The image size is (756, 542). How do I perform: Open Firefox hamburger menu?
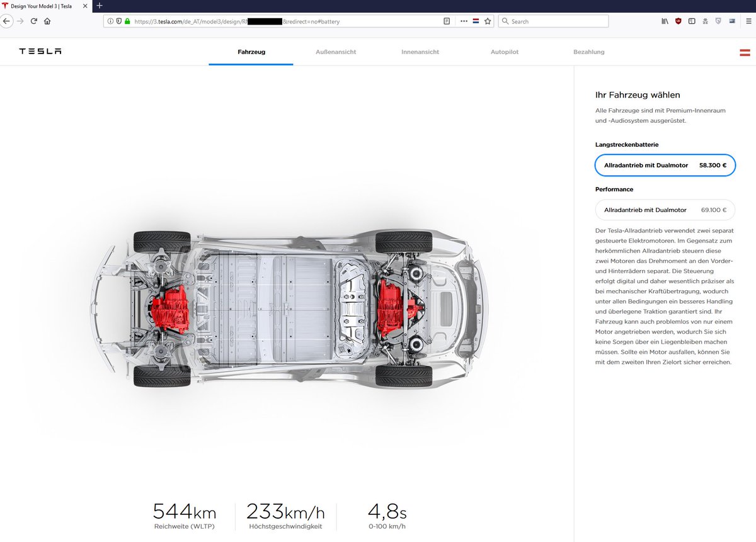pyautogui.click(x=748, y=21)
